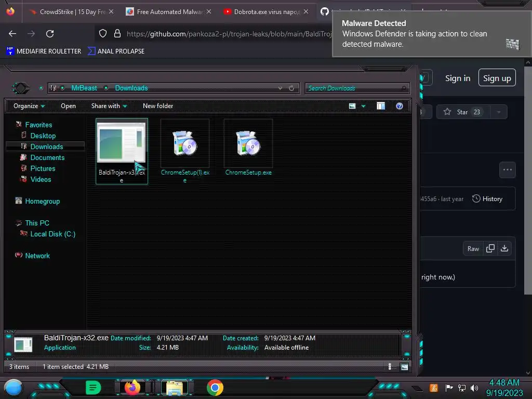Viewport: 532px width, 399px height.
Task: Click Downloads in breadcrumb path
Action: tap(131, 88)
